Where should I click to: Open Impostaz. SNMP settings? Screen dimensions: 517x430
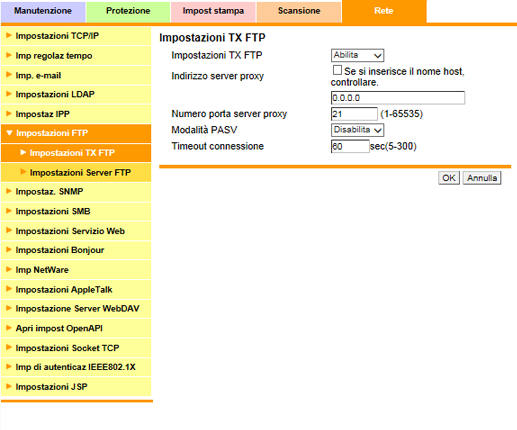click(76, 192)
